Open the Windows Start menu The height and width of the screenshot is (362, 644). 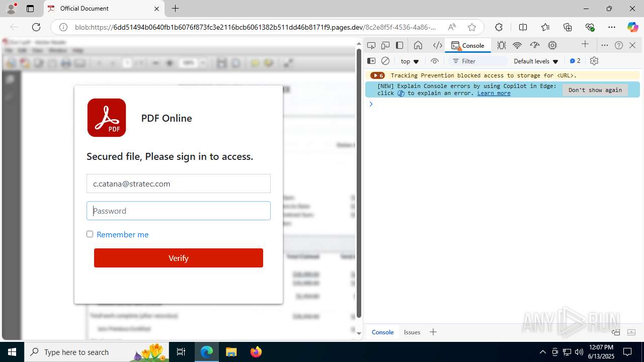[x=12, y=352]
